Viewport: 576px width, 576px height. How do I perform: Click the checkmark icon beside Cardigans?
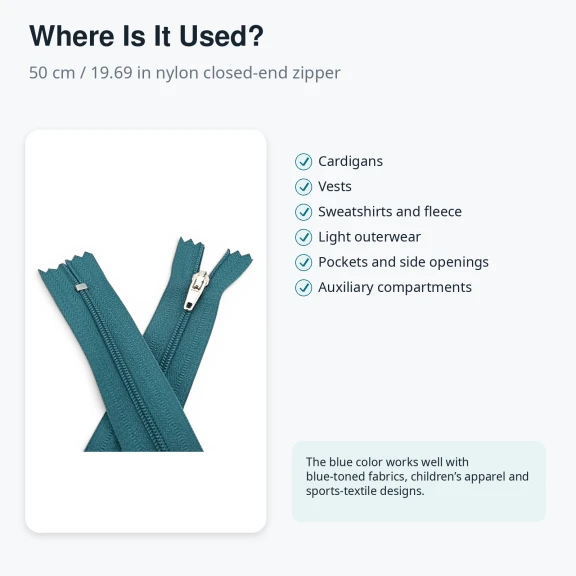tap(303, 162)
